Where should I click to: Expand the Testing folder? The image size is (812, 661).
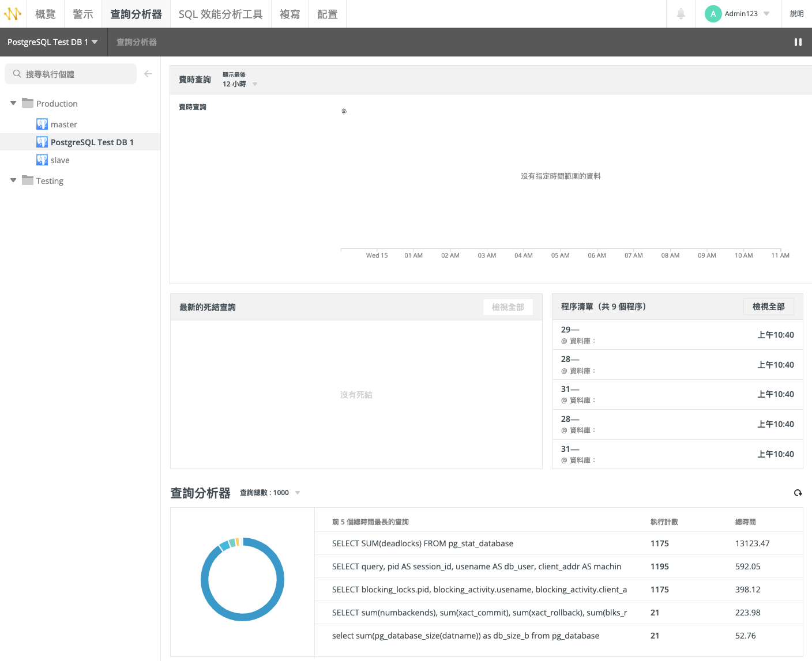(x=13, y=180)
